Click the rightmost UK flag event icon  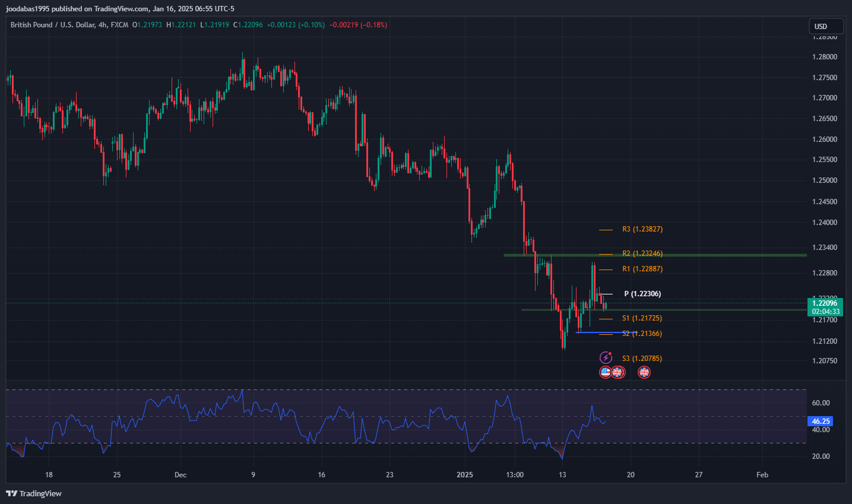644,372
